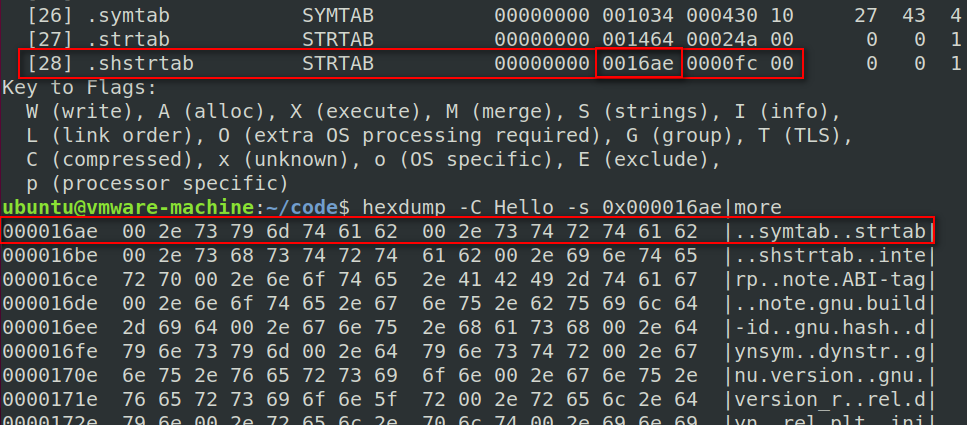The width and height of the screenshot is (967, 425).
Task: Click the .shstrtab section name in row 28
Action: coord(134,63)
